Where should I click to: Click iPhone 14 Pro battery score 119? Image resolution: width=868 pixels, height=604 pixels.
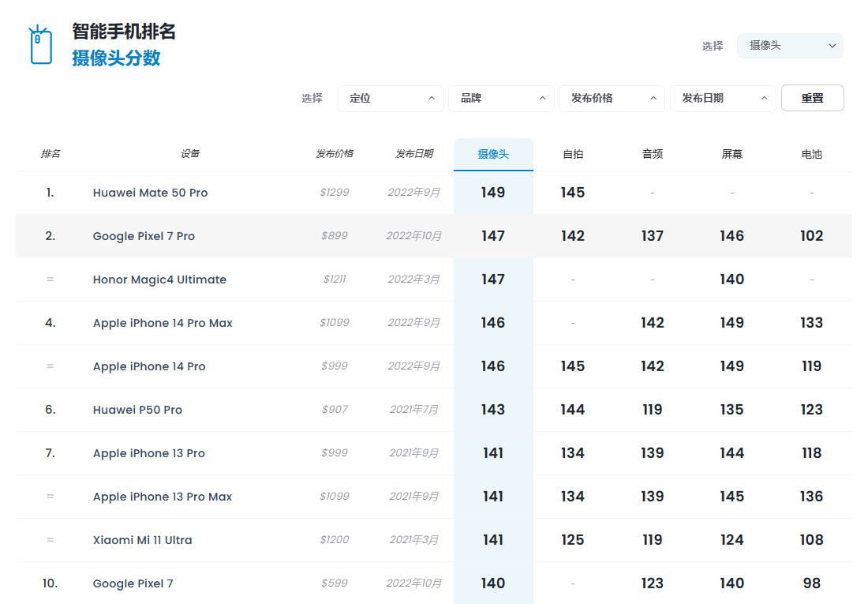pyautogui.click(x=811, y=366)
